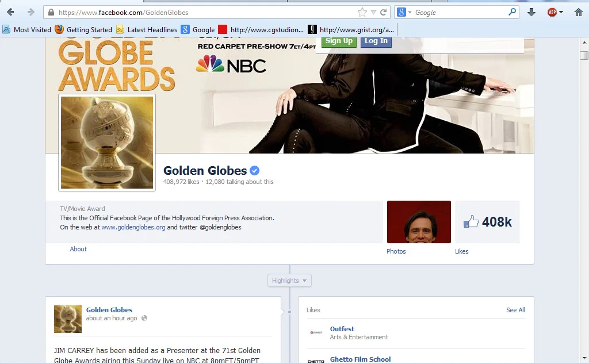The height and width of the screenshot is (364, 589).
Task: Open the Google search engine selector
Action: (x=404, y=13)
